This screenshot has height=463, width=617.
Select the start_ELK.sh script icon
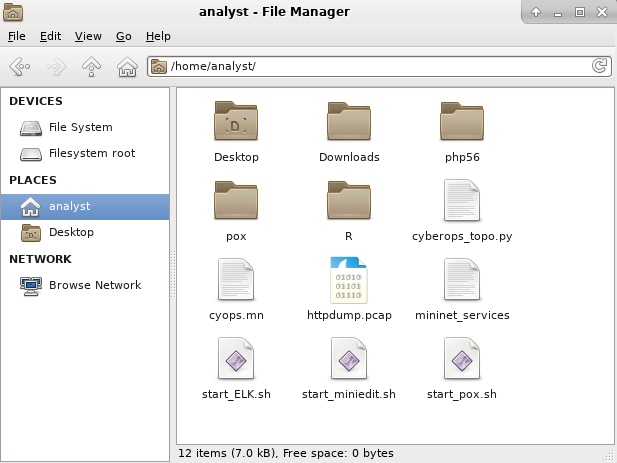tap(236, 358)
